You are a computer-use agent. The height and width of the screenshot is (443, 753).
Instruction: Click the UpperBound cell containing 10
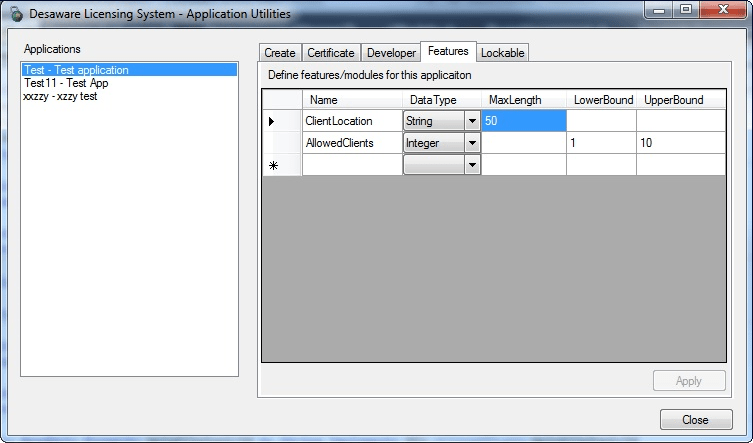click(681, 143)
